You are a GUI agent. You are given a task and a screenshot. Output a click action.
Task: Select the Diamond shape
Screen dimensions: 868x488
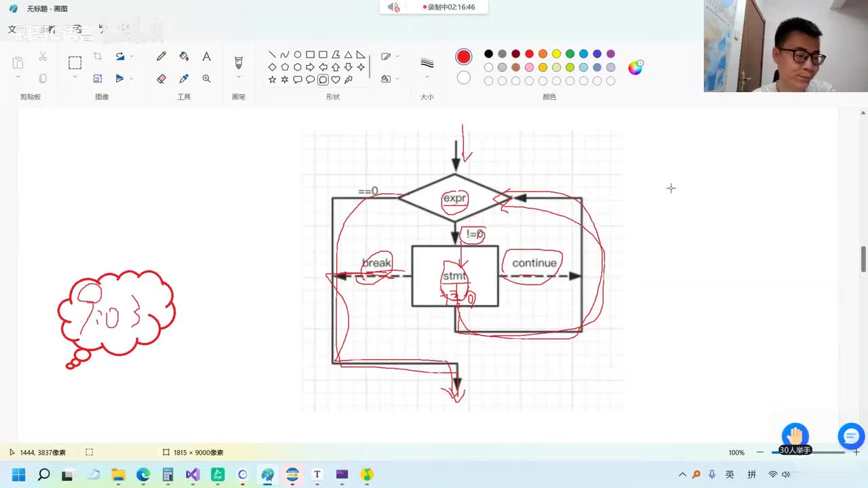tap(272, 67)
